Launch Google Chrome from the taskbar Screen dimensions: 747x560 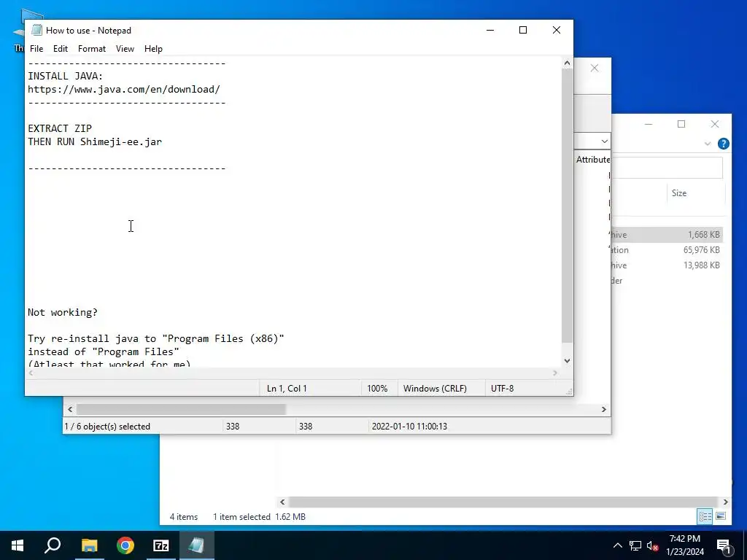(x=125, y=545)
